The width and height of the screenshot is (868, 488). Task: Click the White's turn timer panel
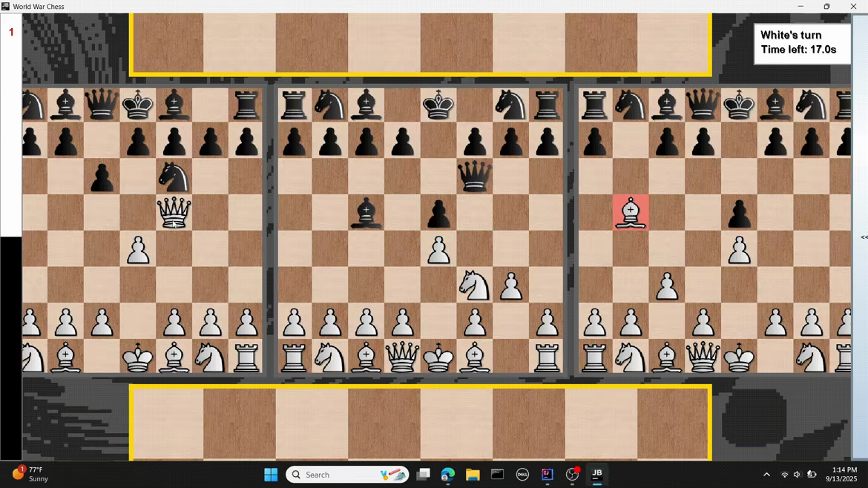[x=802, y=43]
